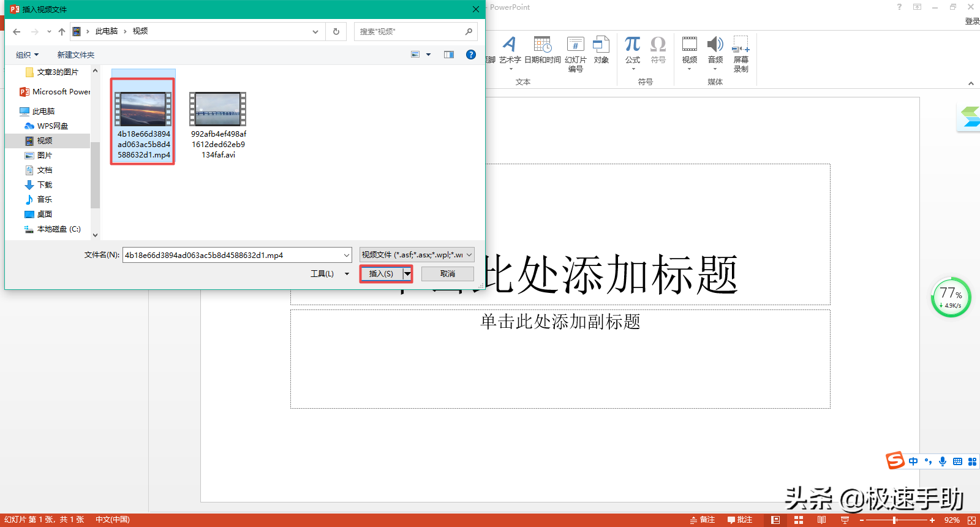Toggle the preview pane button
This screenshot has width=980, height=527.
coord(449,55)
